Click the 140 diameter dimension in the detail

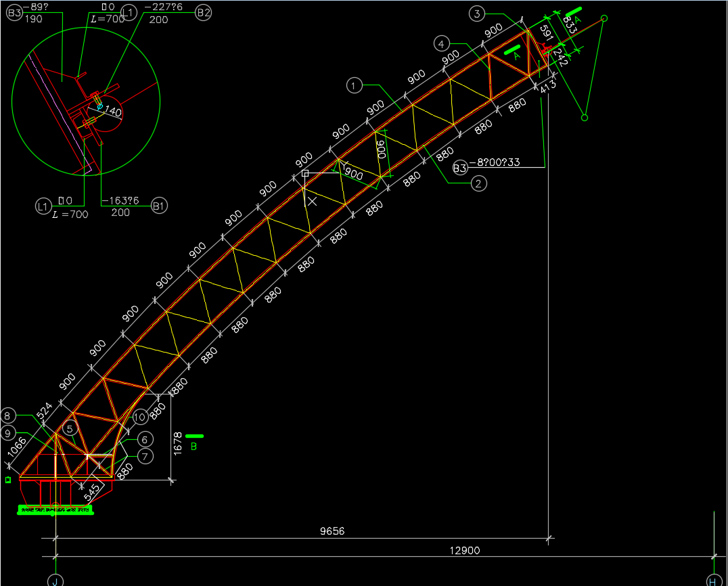click(113, 112)
